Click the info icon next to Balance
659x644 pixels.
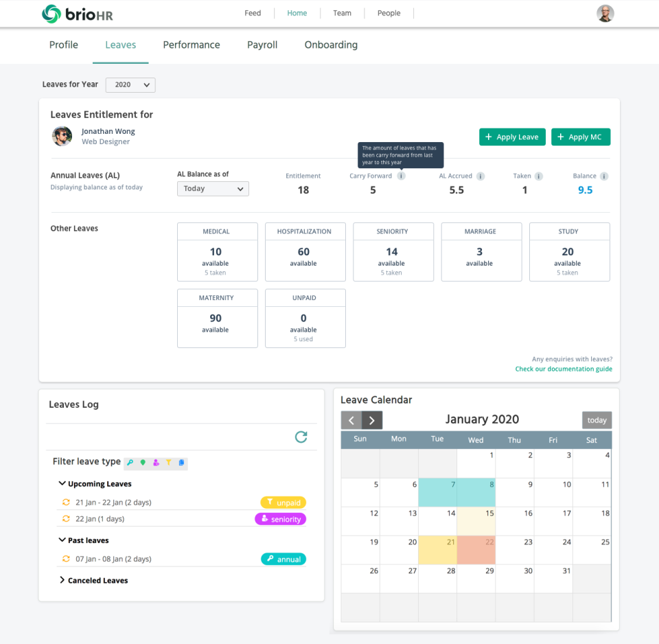click(605, 176)
